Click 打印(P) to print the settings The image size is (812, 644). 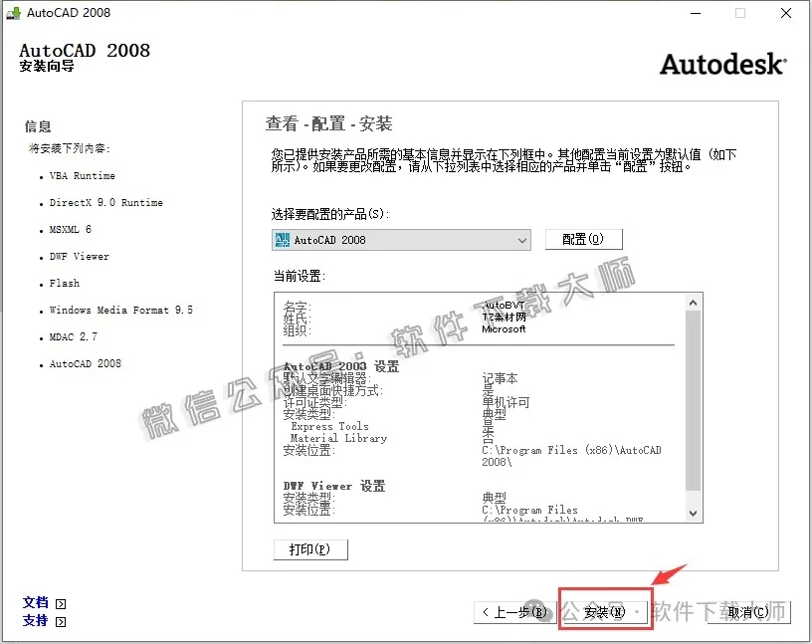pyautogui.click(x=309, y=548)
